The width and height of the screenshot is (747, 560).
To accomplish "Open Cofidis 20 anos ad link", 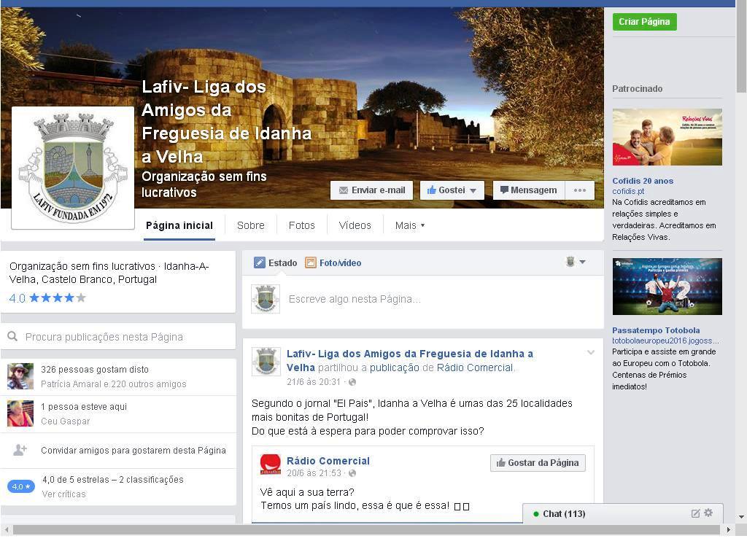I will [643, 181].
